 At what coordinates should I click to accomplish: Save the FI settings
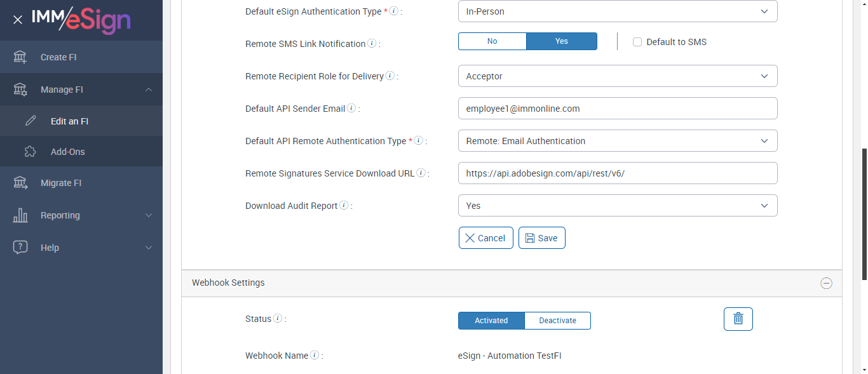pos(541,238)
